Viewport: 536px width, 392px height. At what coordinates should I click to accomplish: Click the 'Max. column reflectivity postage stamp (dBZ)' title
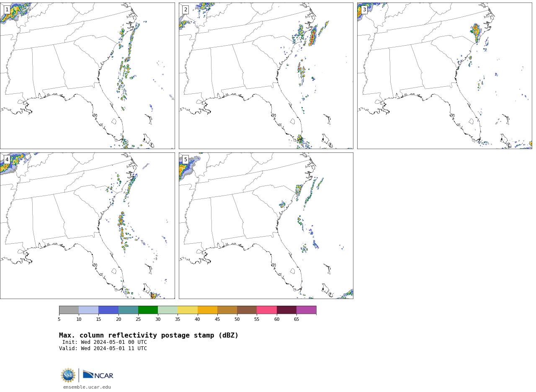click(x=149, y=335)
